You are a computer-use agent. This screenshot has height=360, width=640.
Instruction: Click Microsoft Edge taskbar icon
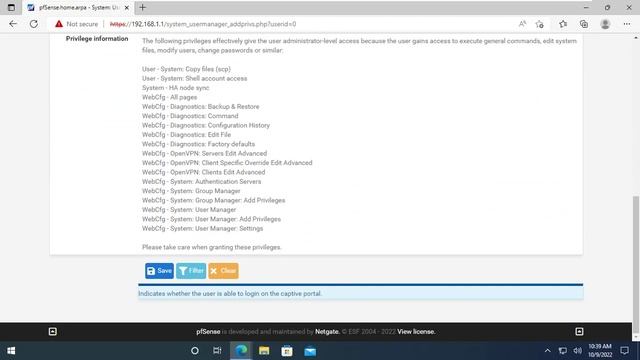(x=241, y=351)
